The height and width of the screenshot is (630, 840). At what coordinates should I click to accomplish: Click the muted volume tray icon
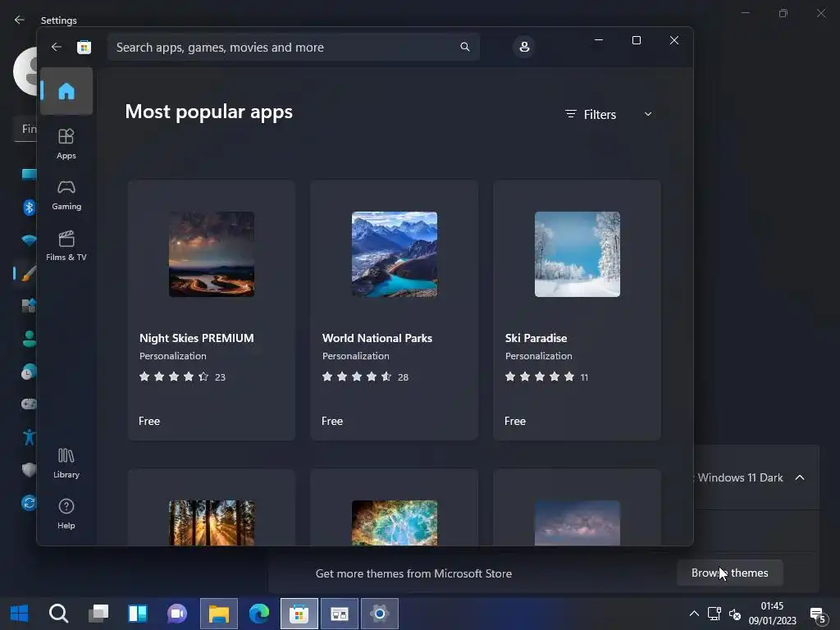[735, 614]
